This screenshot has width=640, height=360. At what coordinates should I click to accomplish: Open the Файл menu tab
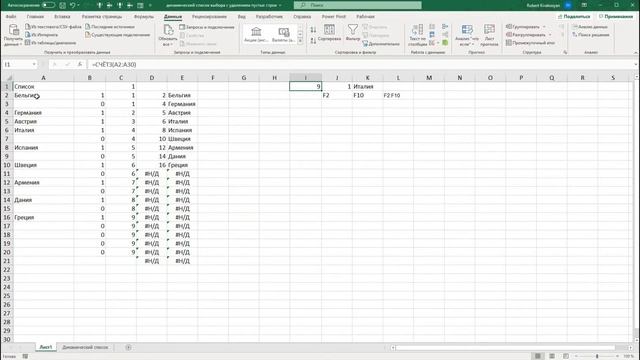coord(11,17)
